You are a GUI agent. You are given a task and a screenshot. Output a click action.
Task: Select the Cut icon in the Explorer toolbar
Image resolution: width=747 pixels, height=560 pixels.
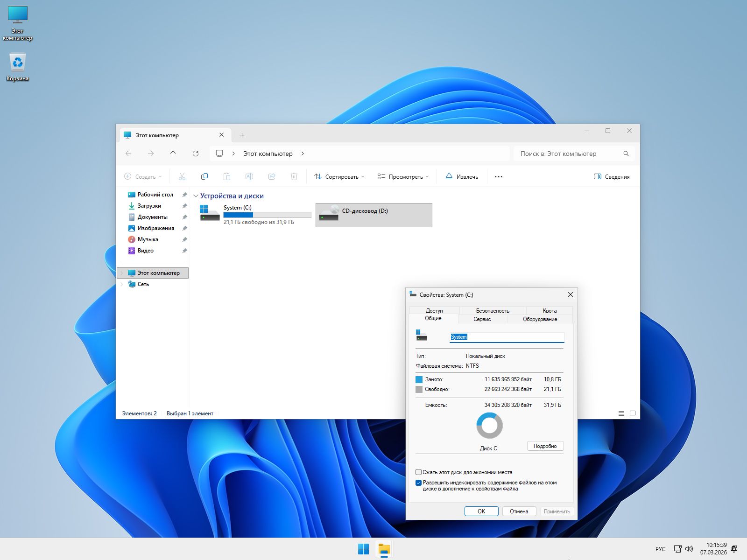coord(182,176)
